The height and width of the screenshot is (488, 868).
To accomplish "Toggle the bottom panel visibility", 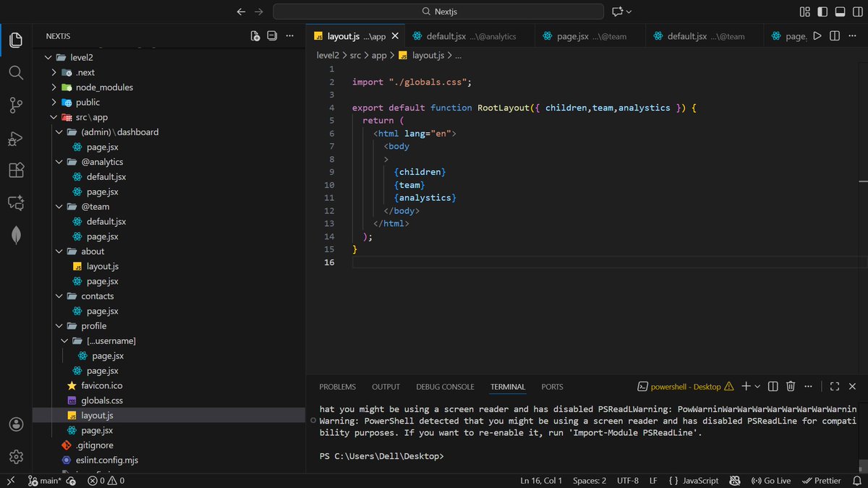I will pyautogui.click(x=840, y=11).
